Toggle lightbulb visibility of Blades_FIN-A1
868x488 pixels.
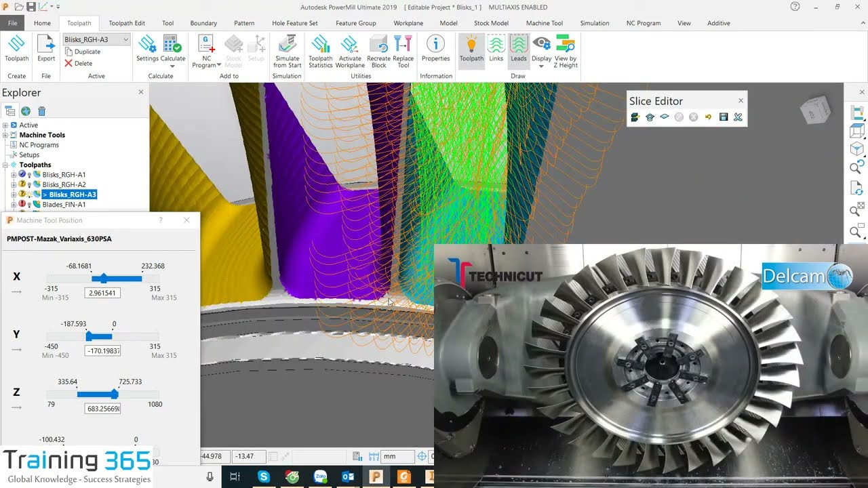[x=30, y=205]
